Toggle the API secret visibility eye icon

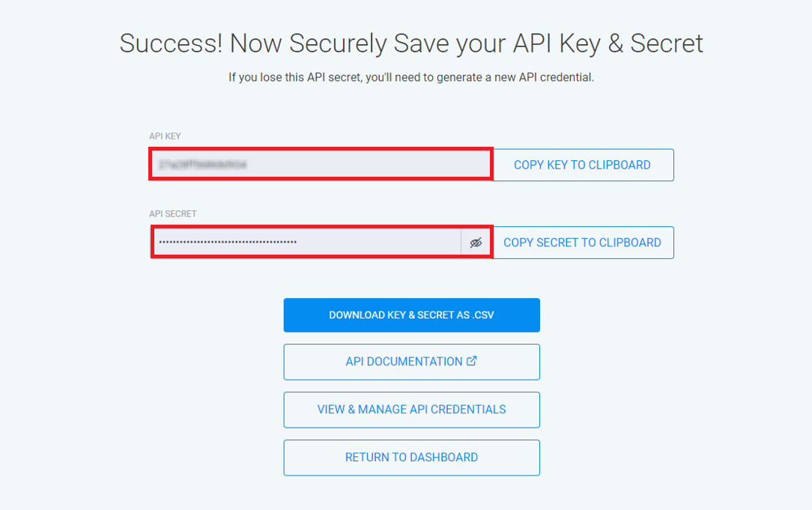pyautogui.click(x=476, y=243)
